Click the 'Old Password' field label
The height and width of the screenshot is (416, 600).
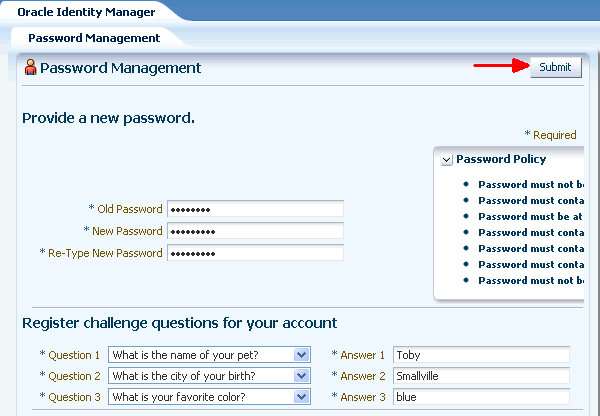point(129,209)
